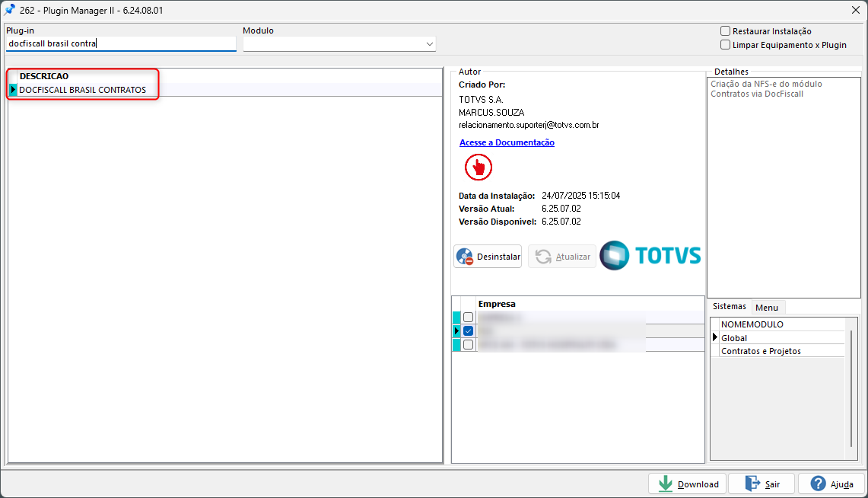Click the TOTVS S.A. author text
The height and width of the screenshot is (498, 868).
click(x=481, y=100)
